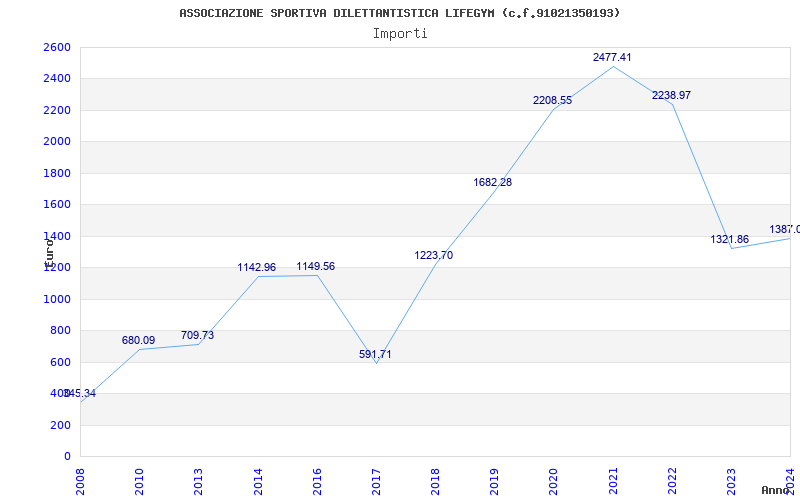Select data label 2238.97

[671, 95]
